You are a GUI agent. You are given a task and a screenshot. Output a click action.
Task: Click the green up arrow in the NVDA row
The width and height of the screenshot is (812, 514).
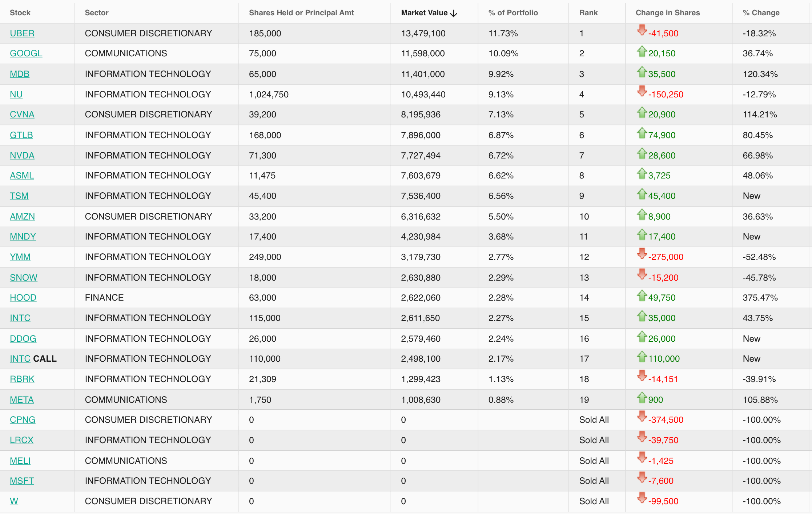pyautogui.click(x=642, y=153)
